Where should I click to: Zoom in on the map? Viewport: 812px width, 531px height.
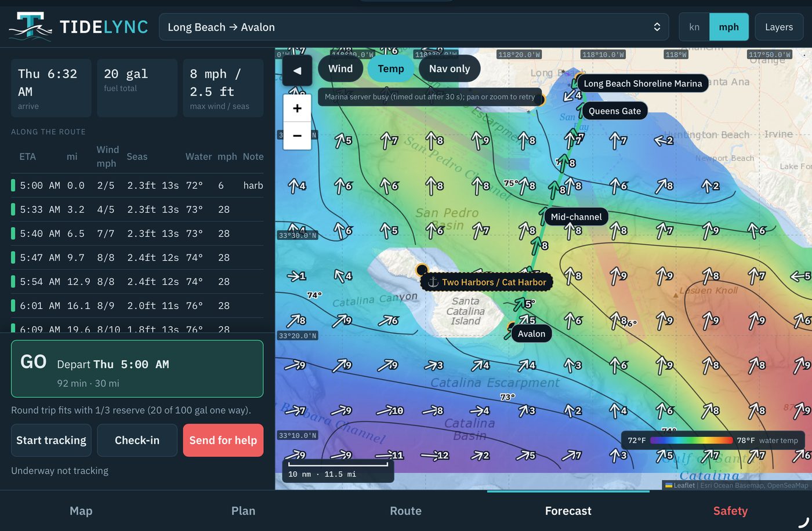tap(297, 108)
